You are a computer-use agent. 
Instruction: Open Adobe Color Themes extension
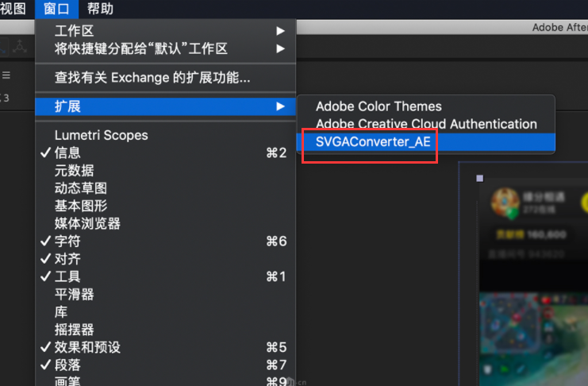click(x=425, y=106)
